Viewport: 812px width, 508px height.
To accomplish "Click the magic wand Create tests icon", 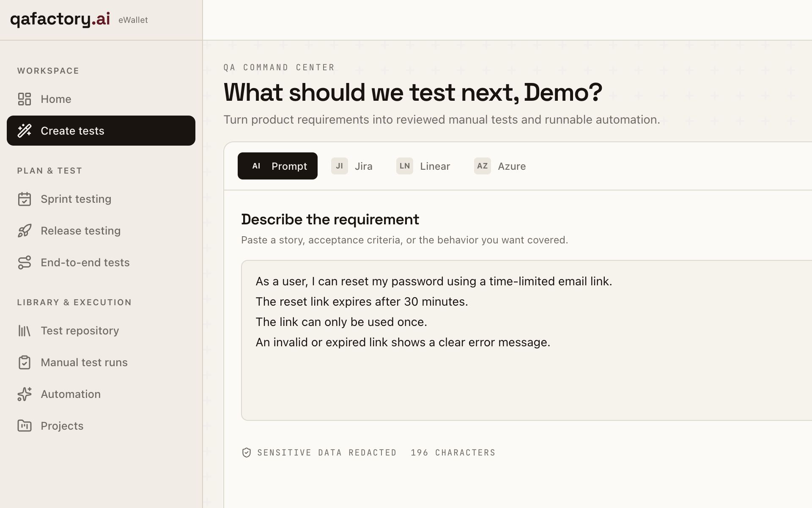I will pyautogui.click(x=25, y=131).
